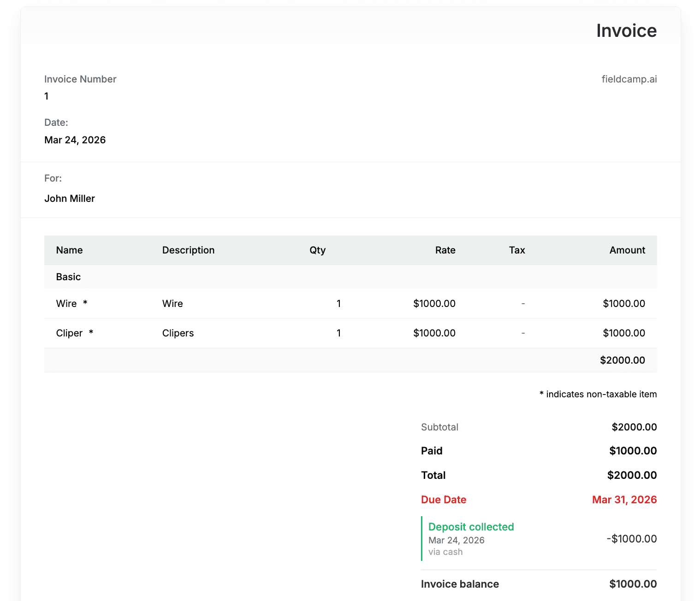
Task: Click the Invoice Number value
Action: tap(46, 96)
